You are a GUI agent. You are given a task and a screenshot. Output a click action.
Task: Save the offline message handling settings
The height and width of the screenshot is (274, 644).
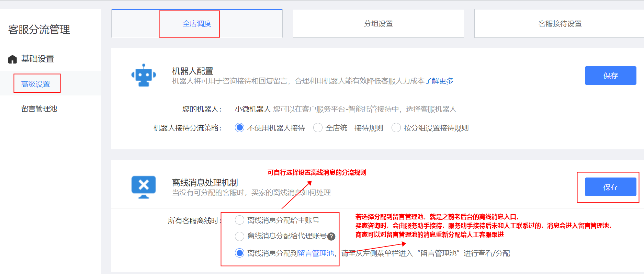click(610, 187)
